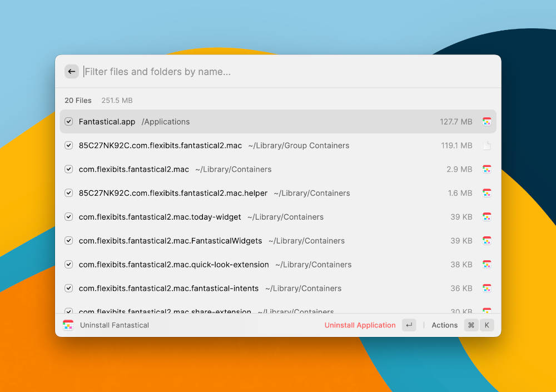Select com.flexibits.fantastical2.mac row name
This screenshot has width=556, height=392.
133,169
